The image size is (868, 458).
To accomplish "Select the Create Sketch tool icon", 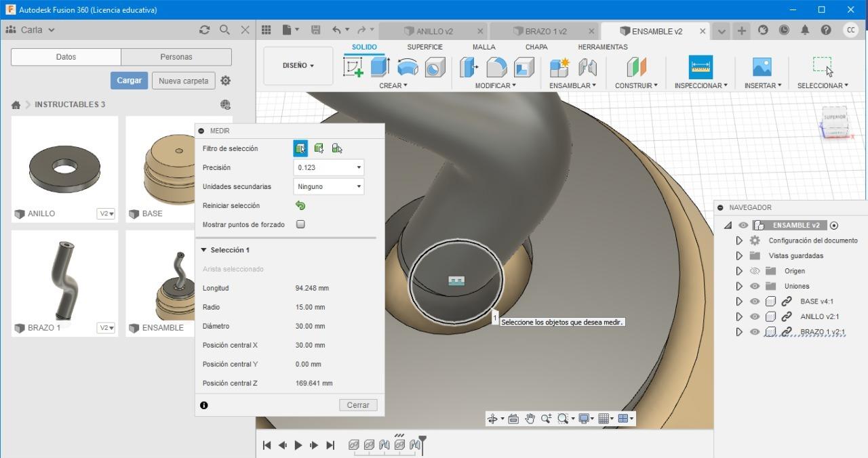I will click(x=353, y=67).
